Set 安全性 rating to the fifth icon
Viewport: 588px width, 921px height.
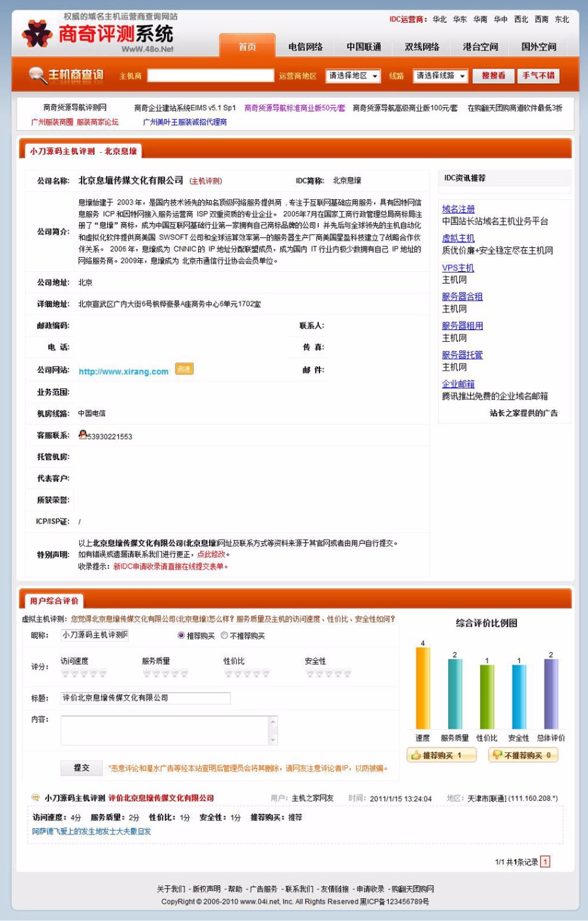pos(348,673)
